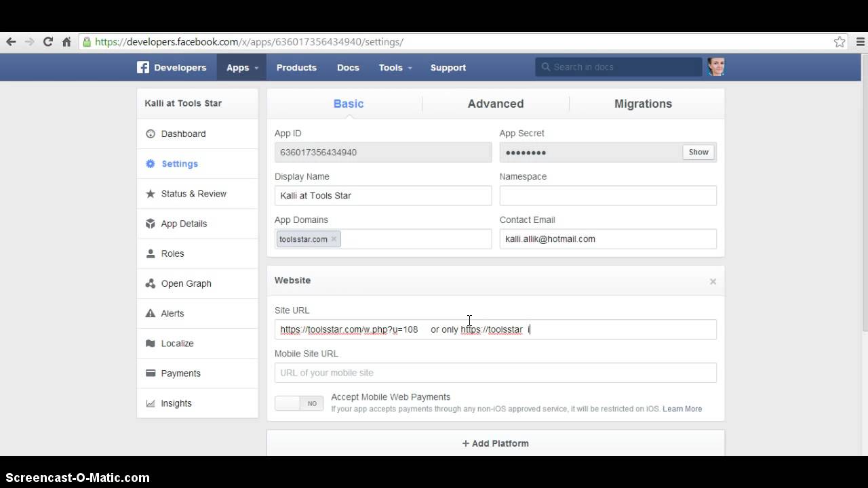Click the Roles person icon
Image resolution: width=868 pixels, height=488 pixels.
click(151, 253)
